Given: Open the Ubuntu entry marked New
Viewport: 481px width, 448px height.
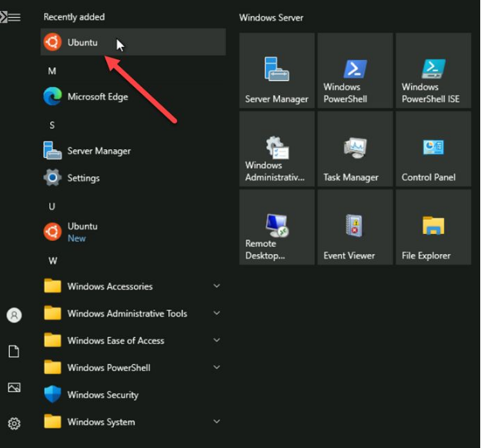Looking at the screenshot, I should [x=133, y=232].
